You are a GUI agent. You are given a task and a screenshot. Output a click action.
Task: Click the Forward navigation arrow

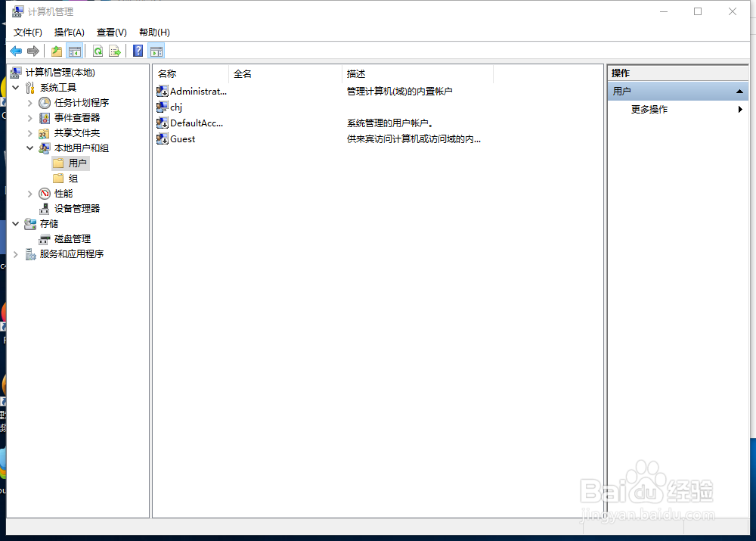(33, 51)
